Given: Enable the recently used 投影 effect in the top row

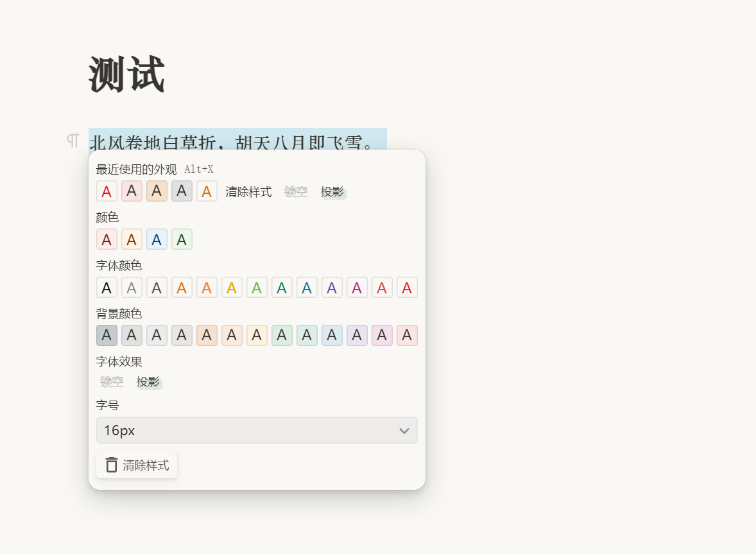Looking at the screenshot, I should 332,191.
